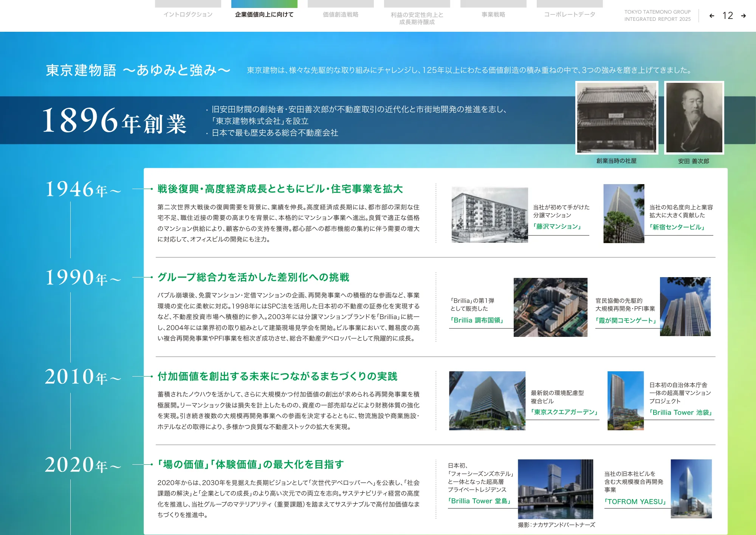Image resolution: width=756 pixels, height=535 pixels.
Task: Go to the previous page arrow
Action: (712, 16)
